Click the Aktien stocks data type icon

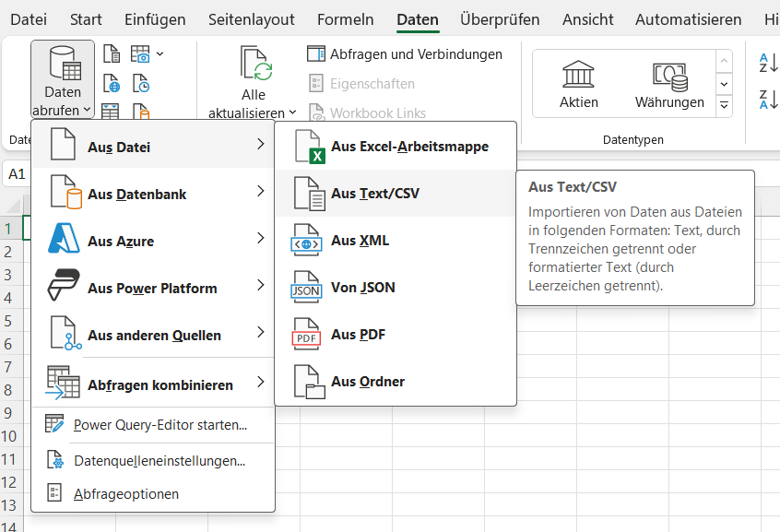coord(578,74)
